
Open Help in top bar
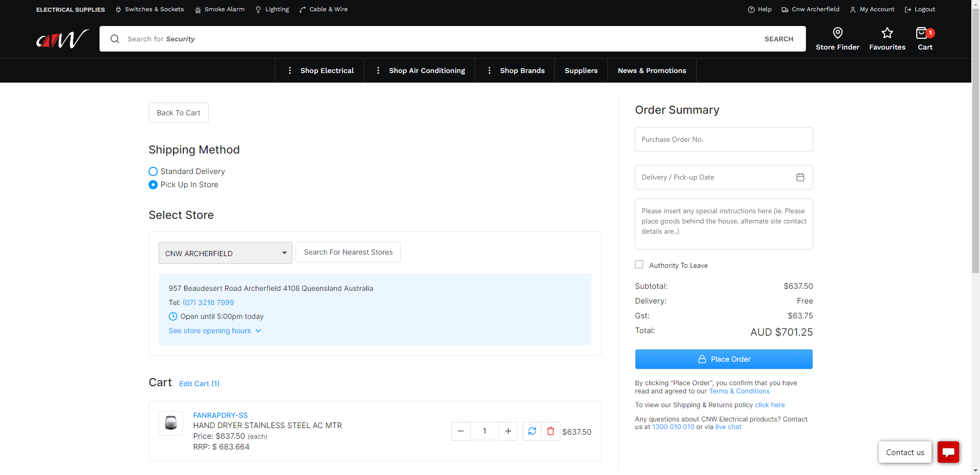pos(759,9)
